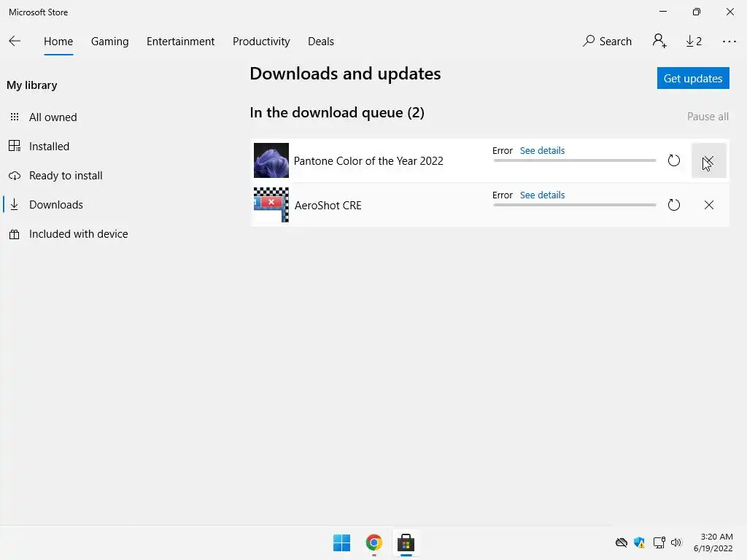Screen dimensions: 747x560
Task: Open the Deals tab
Action: [321, 42]
